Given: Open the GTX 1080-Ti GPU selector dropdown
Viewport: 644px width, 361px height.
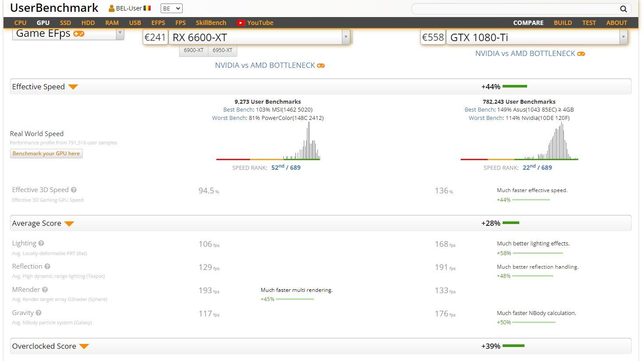Looking at the screenshot, I should pos(537,37).
